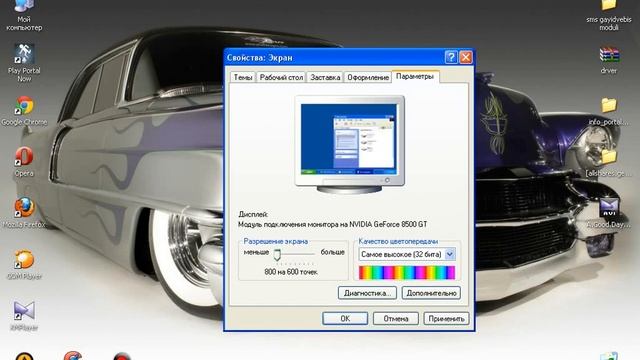
Task: Select the driver archive icon
Action: click(609, 60)
